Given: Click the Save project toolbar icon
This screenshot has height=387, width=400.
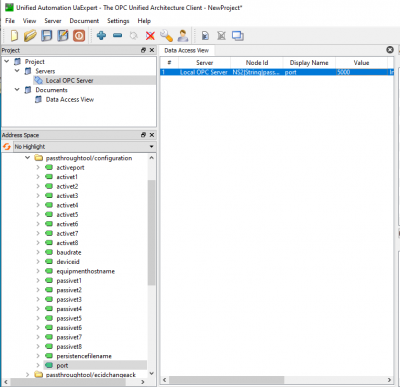Looking at the screenshot, I should click(47, 36).
